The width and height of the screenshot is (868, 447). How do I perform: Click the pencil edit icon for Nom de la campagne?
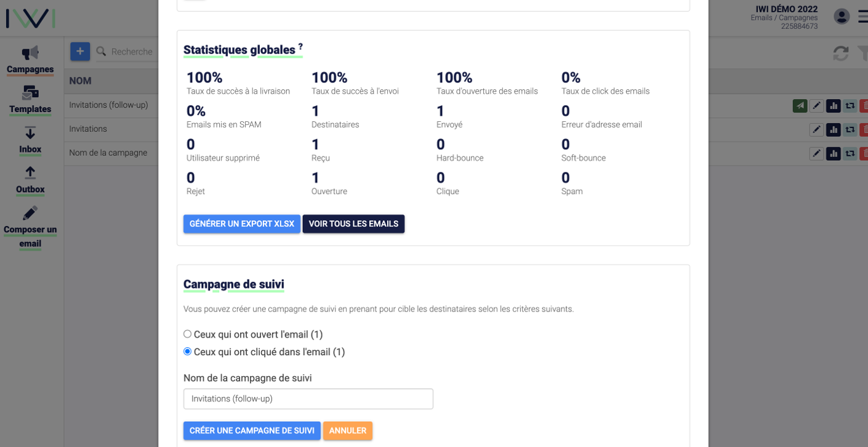[x=816, y=153]
